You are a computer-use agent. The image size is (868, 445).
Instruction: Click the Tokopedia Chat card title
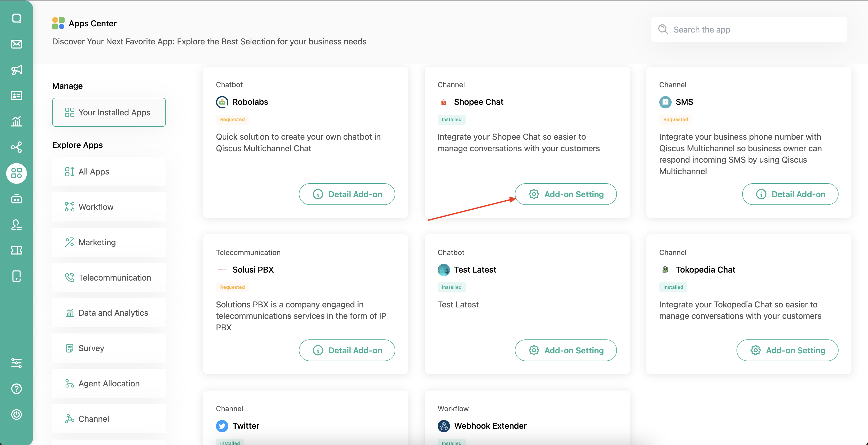pos(705,270)
